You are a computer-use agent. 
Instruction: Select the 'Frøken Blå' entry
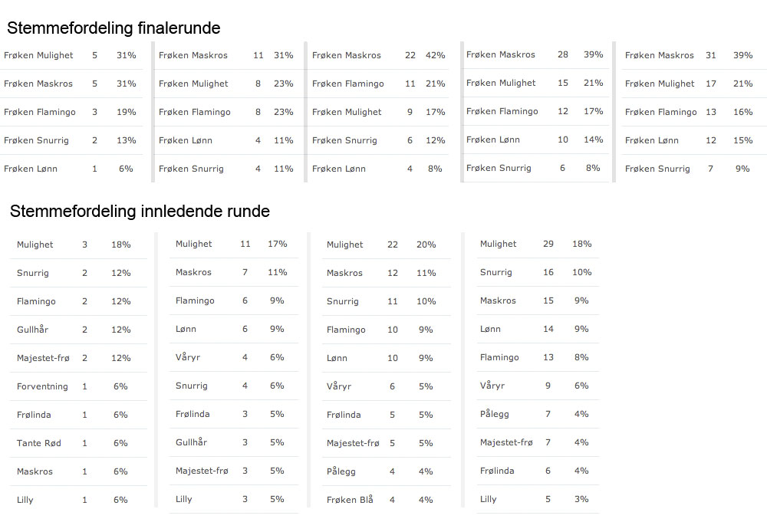(350, 500)
